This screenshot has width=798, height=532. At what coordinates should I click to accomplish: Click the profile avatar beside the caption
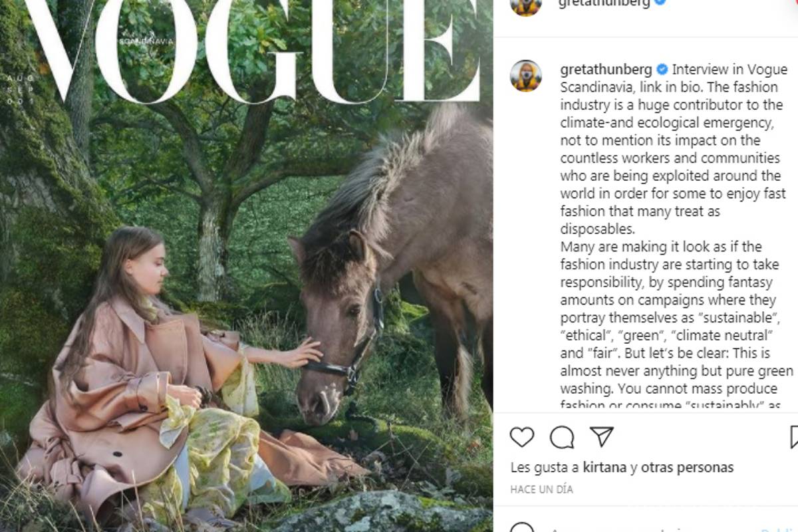pos(525,75)
